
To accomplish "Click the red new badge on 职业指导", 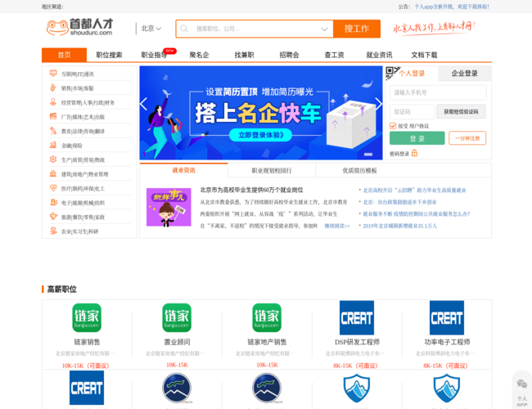I will click(x=169, y=51).
